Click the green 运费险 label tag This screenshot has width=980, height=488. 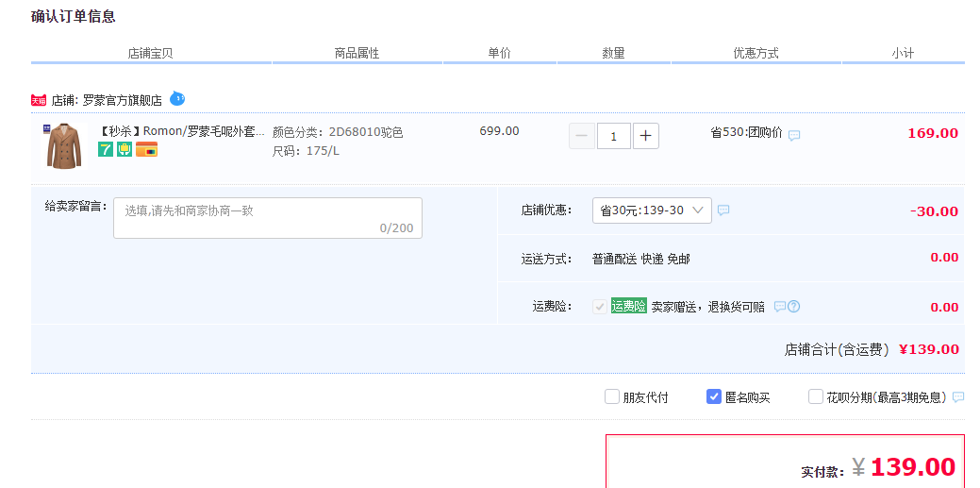click(x=629, y=306)
